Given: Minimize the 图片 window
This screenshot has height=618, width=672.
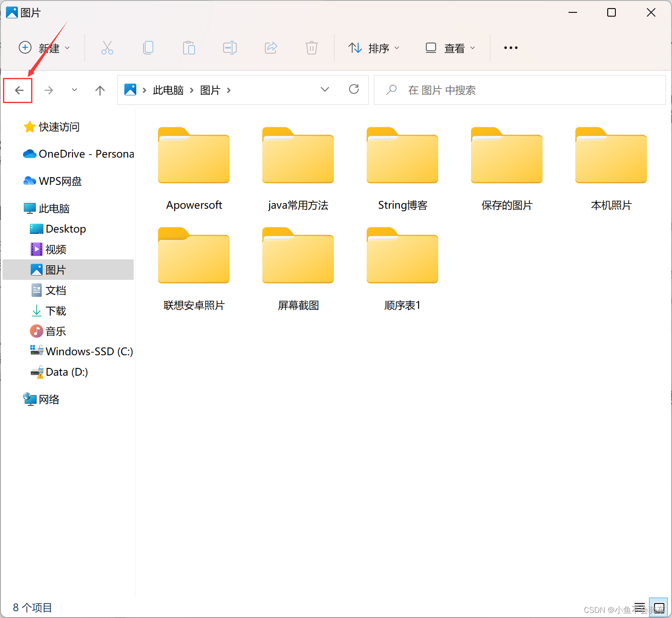Looking at the screenshot, I should click(573, 12).
